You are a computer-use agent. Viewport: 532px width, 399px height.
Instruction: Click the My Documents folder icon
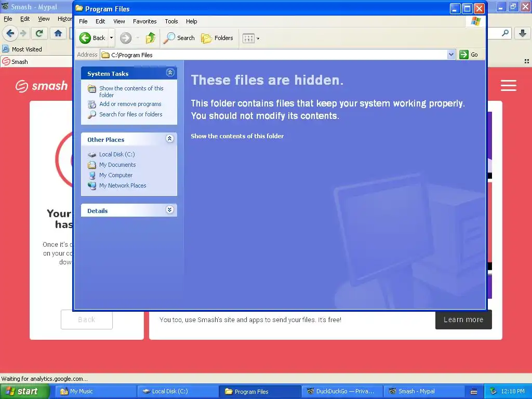[x=92, y=165]
